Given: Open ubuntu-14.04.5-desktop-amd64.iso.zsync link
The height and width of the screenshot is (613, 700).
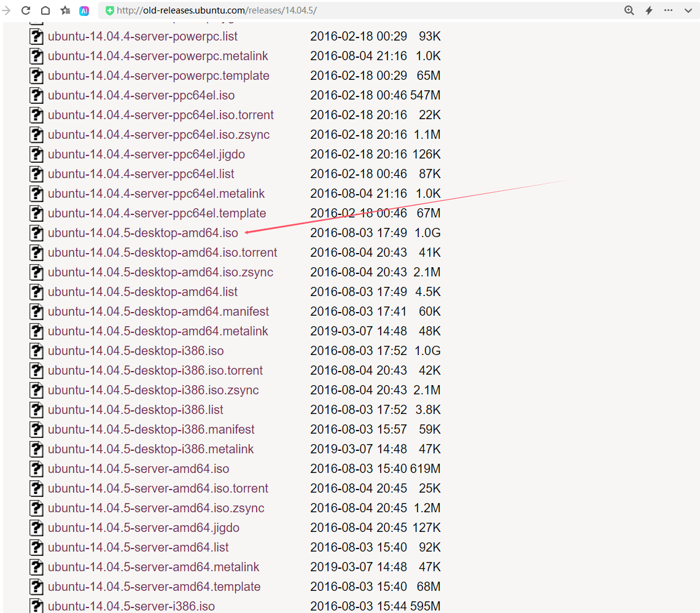Looking at the screenshot, I should click(x=160, y=272).
